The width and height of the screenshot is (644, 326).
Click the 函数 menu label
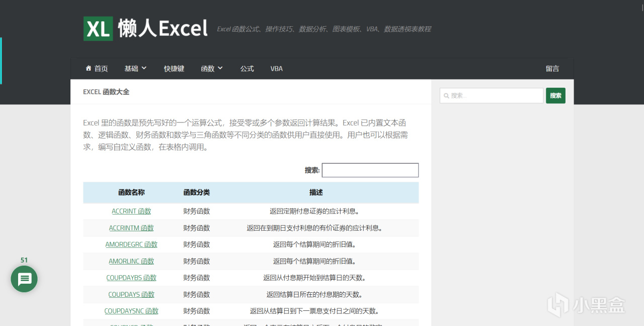(208, 69)
